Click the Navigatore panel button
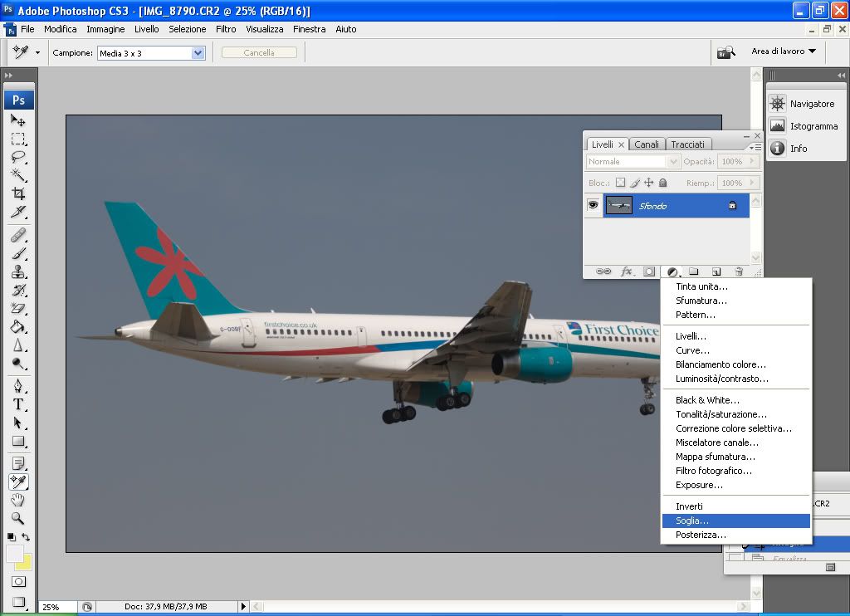The width and height of the screenshot is (850, 616). pos(802,104)
